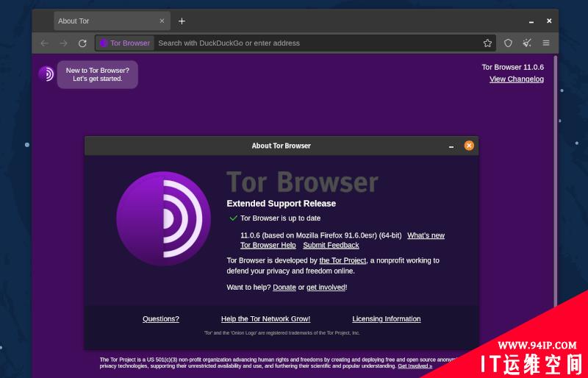The width and height of the screenshot is (588, 378).
Task: Open the New to Tor Browser bubble
Action: tap(98, 74)
